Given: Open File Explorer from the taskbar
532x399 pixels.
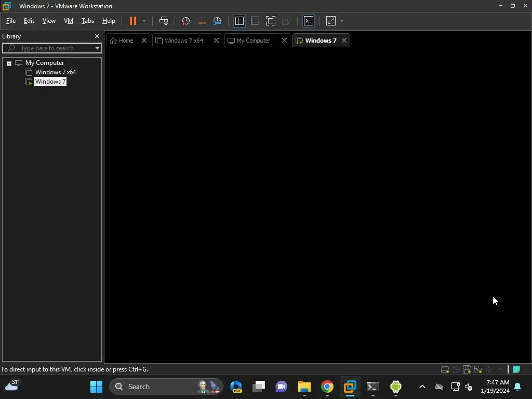Looking at the screenshot, I should point(304,387).
